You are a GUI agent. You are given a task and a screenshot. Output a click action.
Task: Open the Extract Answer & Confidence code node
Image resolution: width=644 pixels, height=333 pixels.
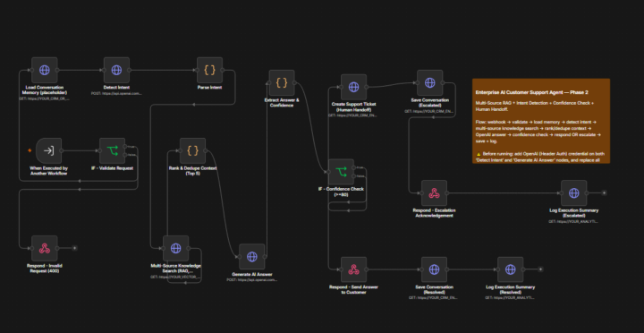(282, 82)
